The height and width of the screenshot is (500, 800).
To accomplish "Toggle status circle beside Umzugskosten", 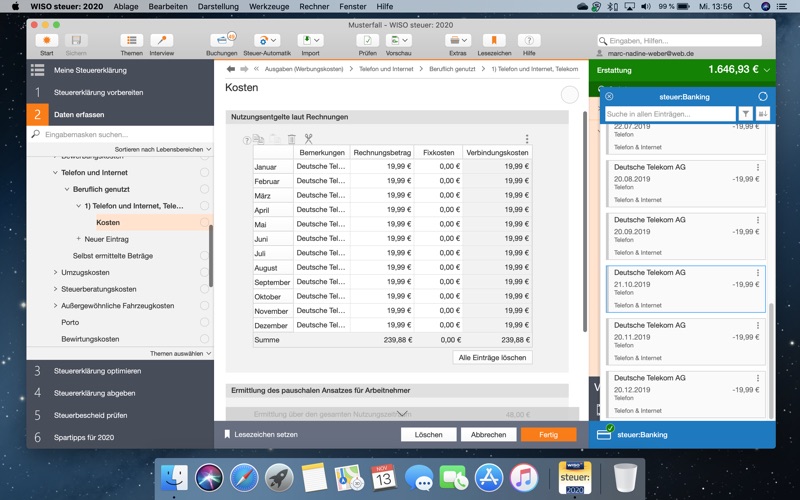I will click(x=205, y=272).
